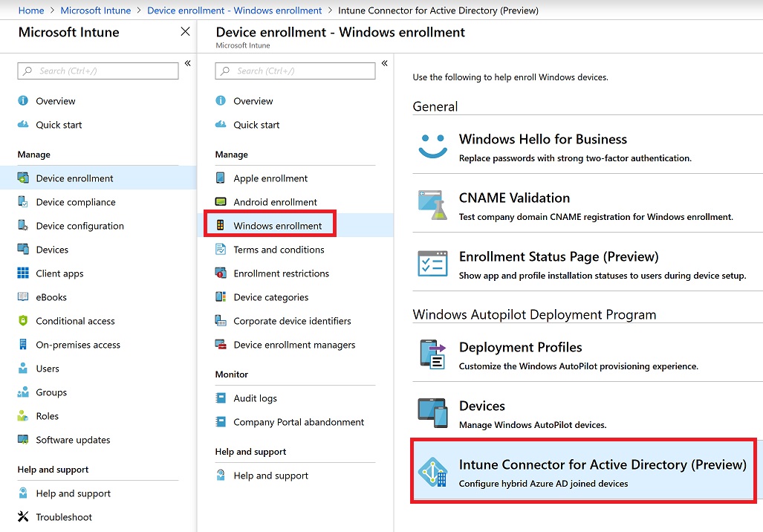Click the Deployment Profiles icon
The image size is (763, 532).
pyautogui.click(x=432, y=354)
